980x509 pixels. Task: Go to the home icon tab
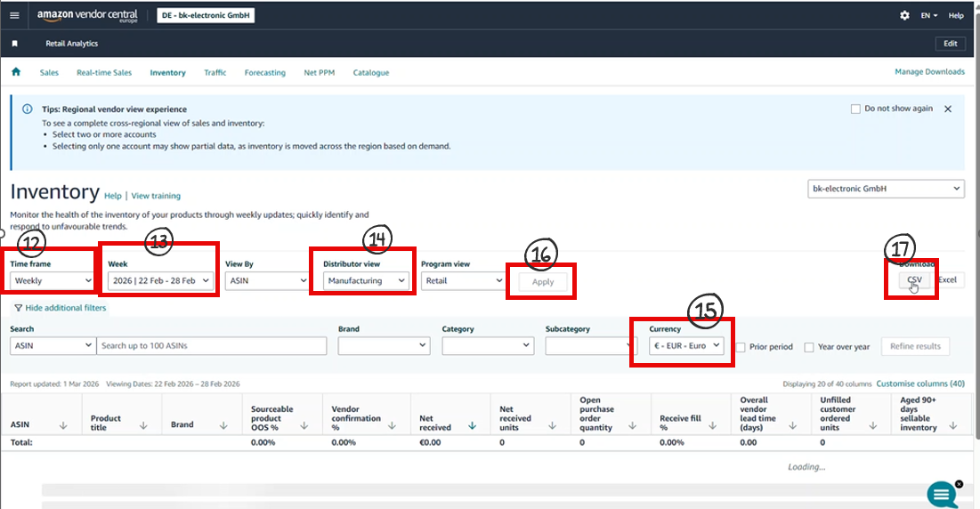[16, 72]
